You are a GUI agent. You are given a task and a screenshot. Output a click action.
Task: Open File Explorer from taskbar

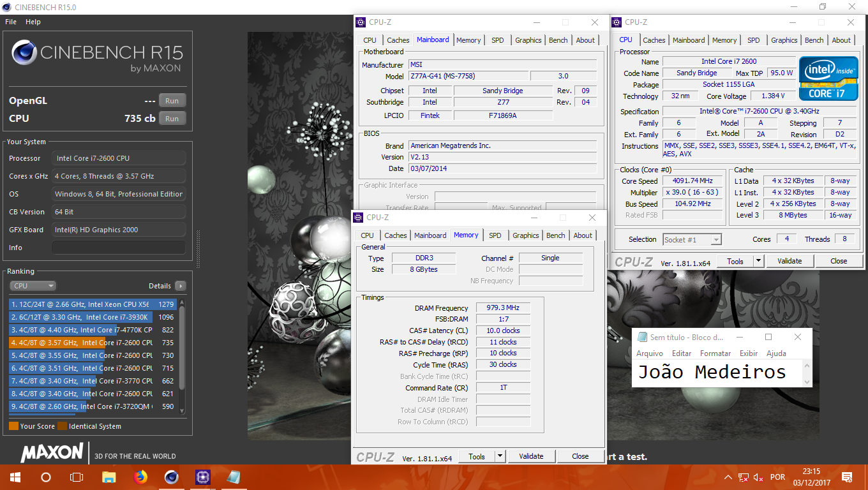point(109,477)
